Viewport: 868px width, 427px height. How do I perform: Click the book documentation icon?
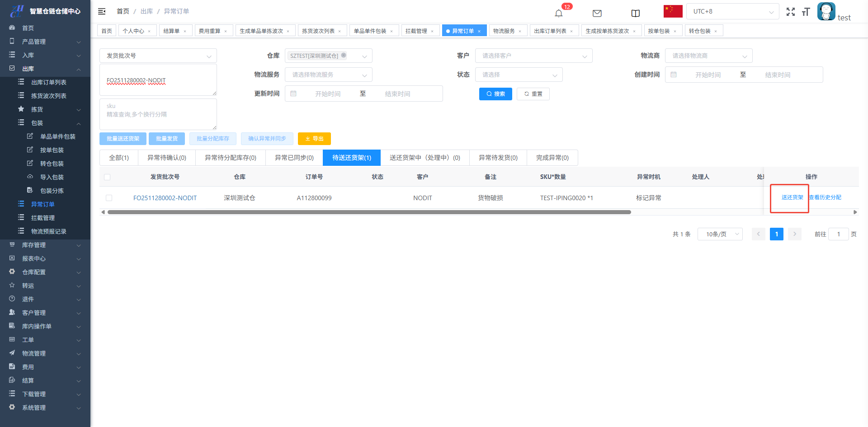point(635,13)
